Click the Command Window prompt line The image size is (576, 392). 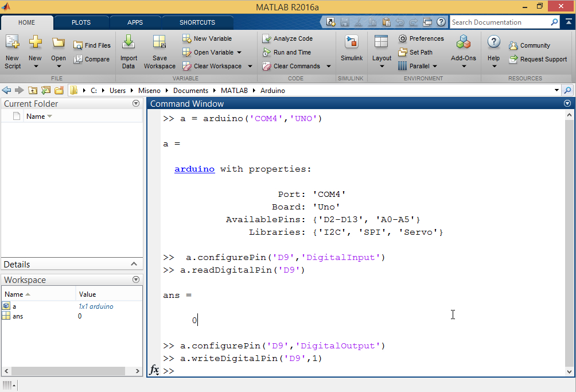tap(362, 371)
